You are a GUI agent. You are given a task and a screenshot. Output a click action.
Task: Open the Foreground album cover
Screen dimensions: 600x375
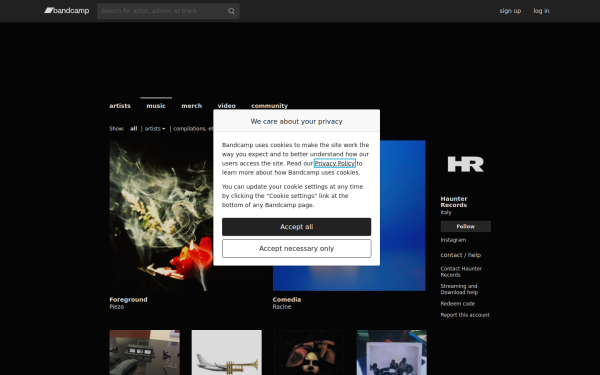pos(161,215)
